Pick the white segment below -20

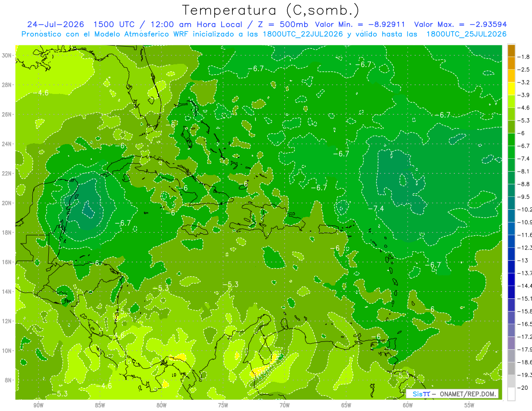click(511, 394)
